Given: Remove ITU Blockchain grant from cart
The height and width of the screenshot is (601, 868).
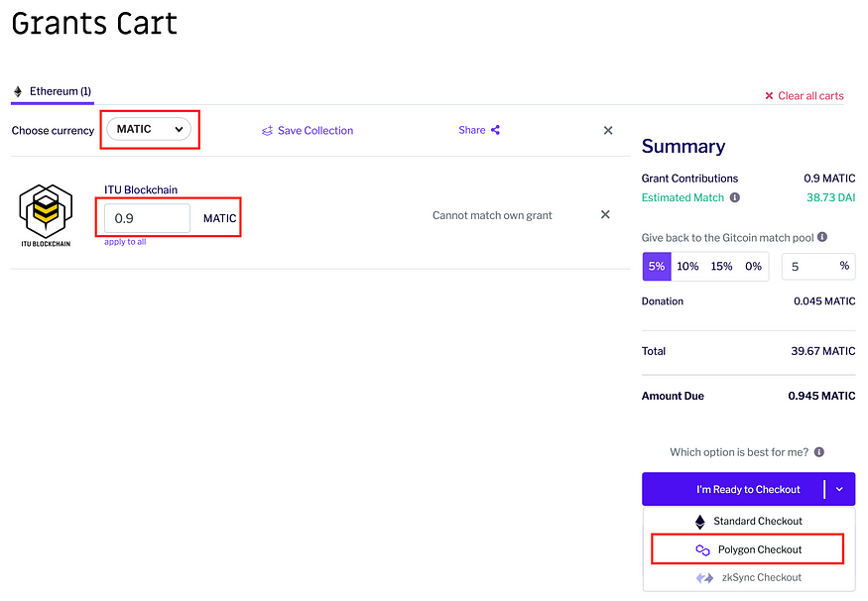Looking at the screenshot, I should [605, 215].
